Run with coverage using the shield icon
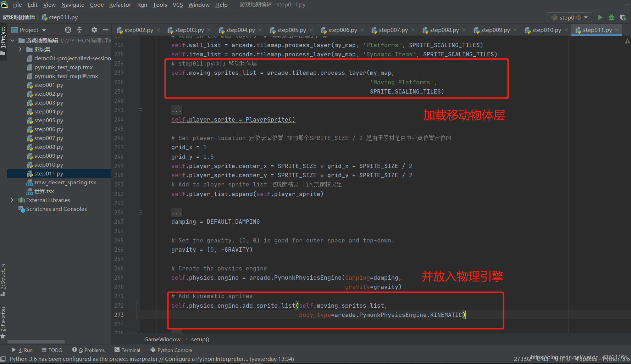Image resolution: width=631 pixels, height=364 pixels. coord(623,17)
